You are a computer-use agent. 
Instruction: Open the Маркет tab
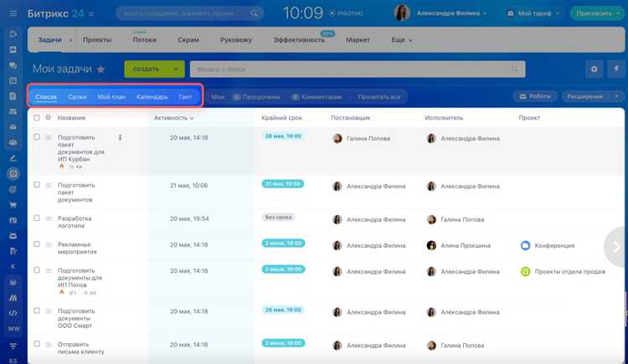click(358, 40)
